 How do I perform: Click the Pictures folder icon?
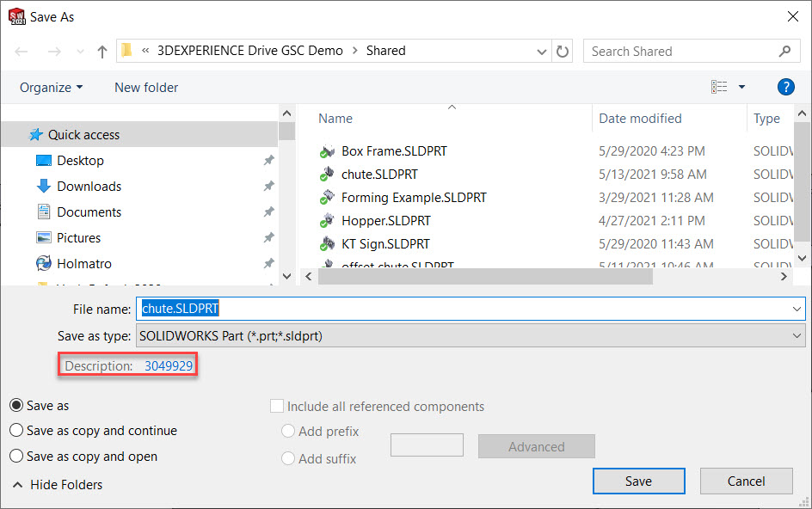(44, 237)
